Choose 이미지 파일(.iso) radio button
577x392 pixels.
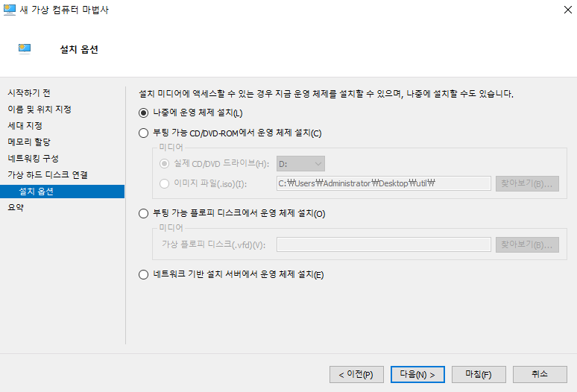coord(164,183)
